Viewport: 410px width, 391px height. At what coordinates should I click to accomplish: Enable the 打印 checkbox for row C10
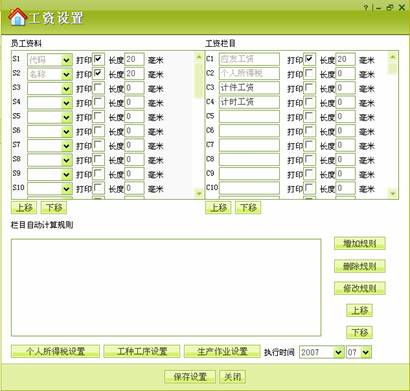coord(310,188)
